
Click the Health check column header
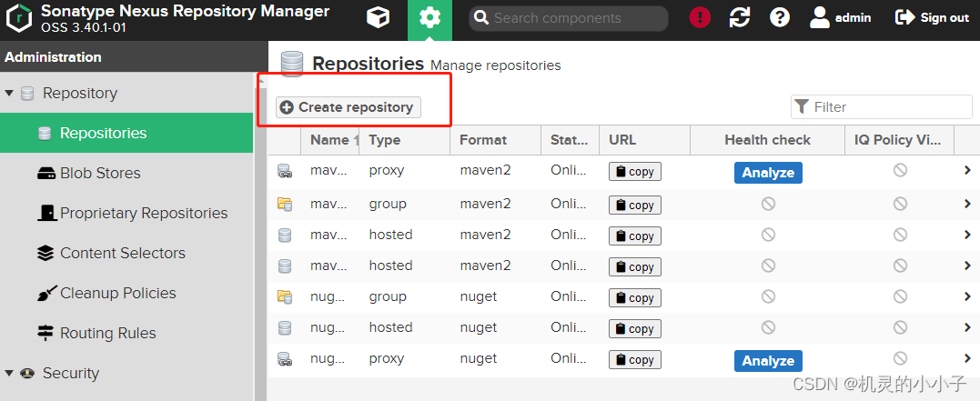pos(767,140)
